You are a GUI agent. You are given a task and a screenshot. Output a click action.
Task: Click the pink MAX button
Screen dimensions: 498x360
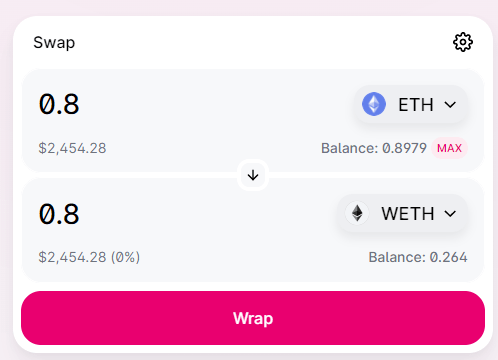[449, 148]
